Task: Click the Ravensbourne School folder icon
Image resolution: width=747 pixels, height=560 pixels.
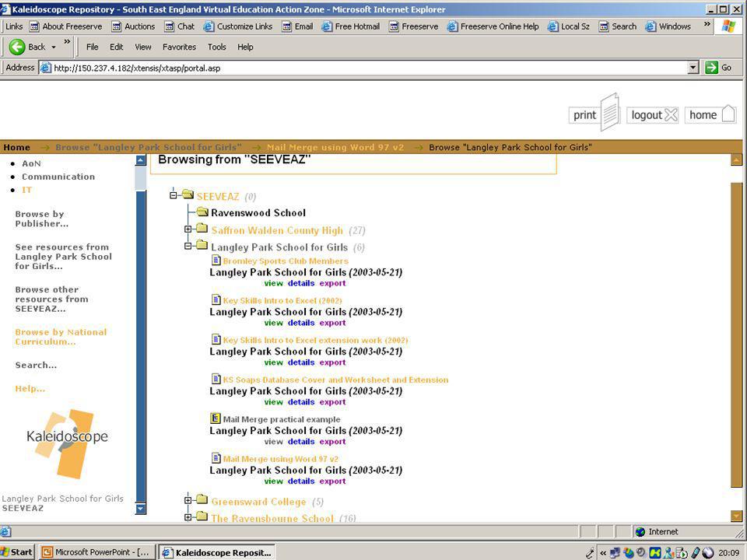Action: (202, 516)
